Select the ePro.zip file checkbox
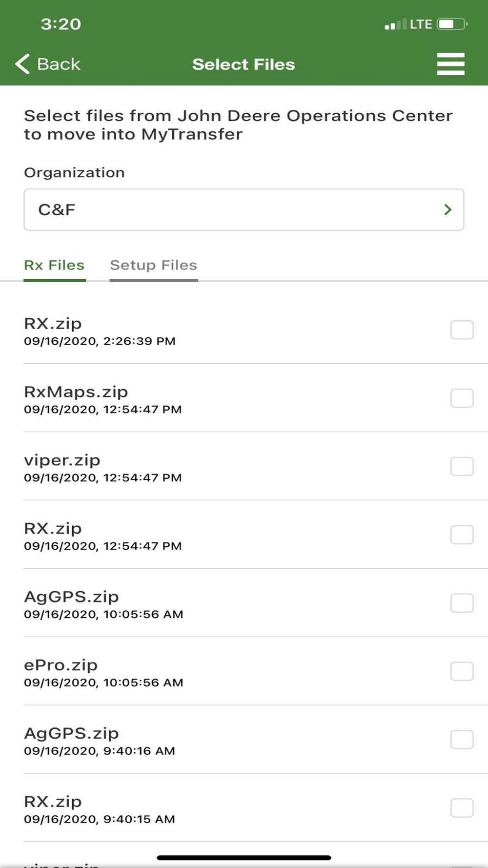This screenshot has width=488, height=868. coord(462,672)
